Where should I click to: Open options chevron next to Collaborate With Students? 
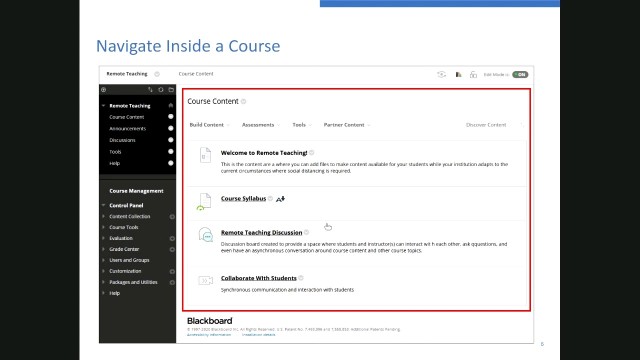point(301,278)
